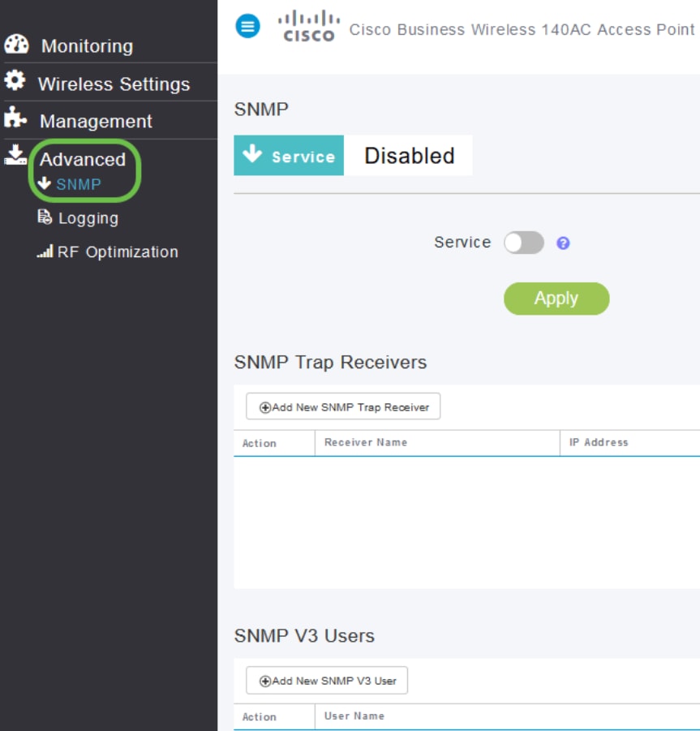
Task: Click the arrow icon in Service tile
Action: tap(252, 153)
